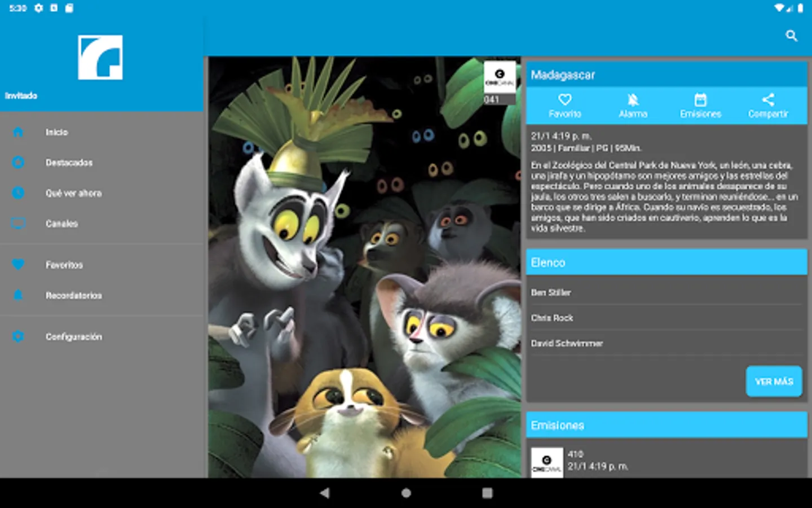Click the SD card icon in status bar
Viewport: 812px width, 508px height.
(69, 8)
